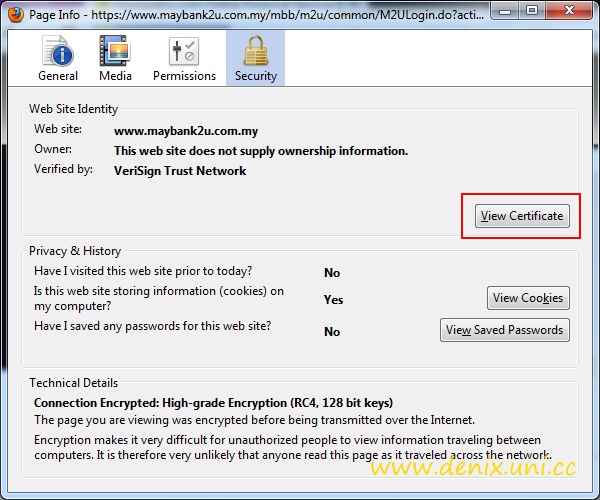Click the Media tab label

[x=115, y=76]
